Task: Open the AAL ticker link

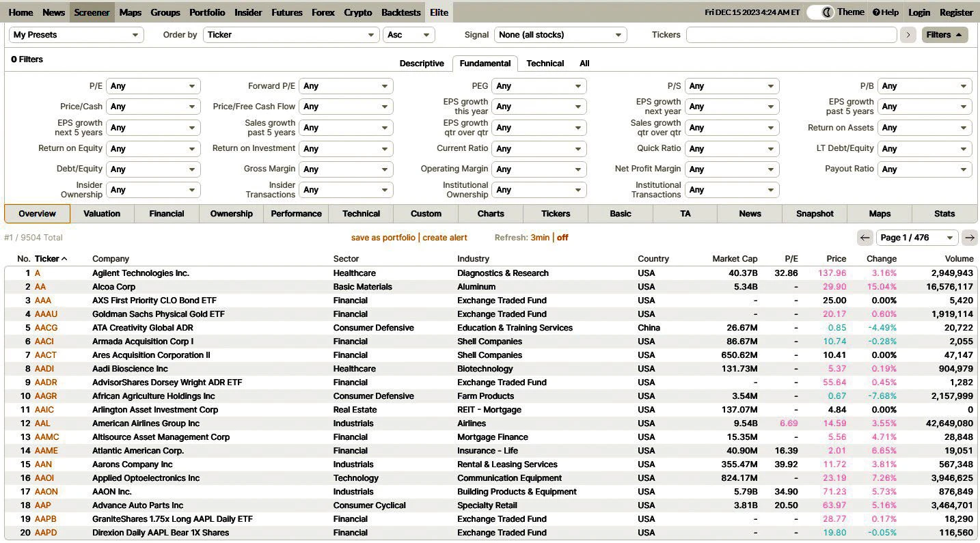Action: tap(43, 423)
